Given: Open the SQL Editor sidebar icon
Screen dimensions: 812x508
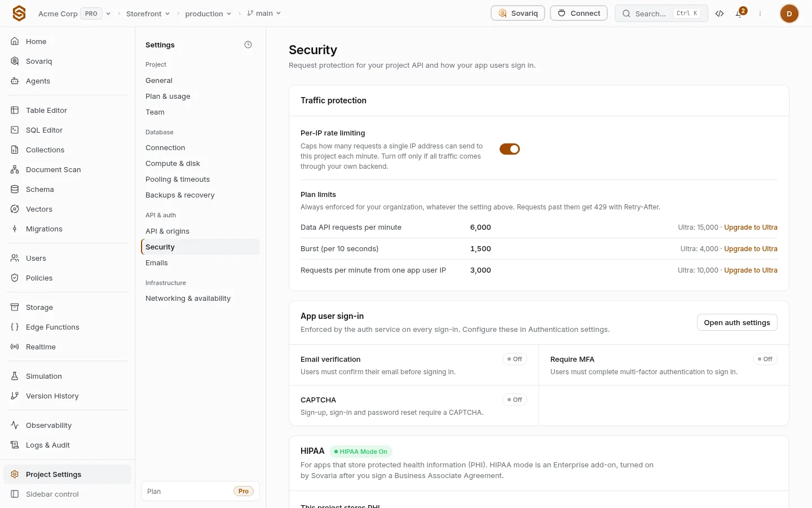Looking at the screenshot, I should (15, 130).
